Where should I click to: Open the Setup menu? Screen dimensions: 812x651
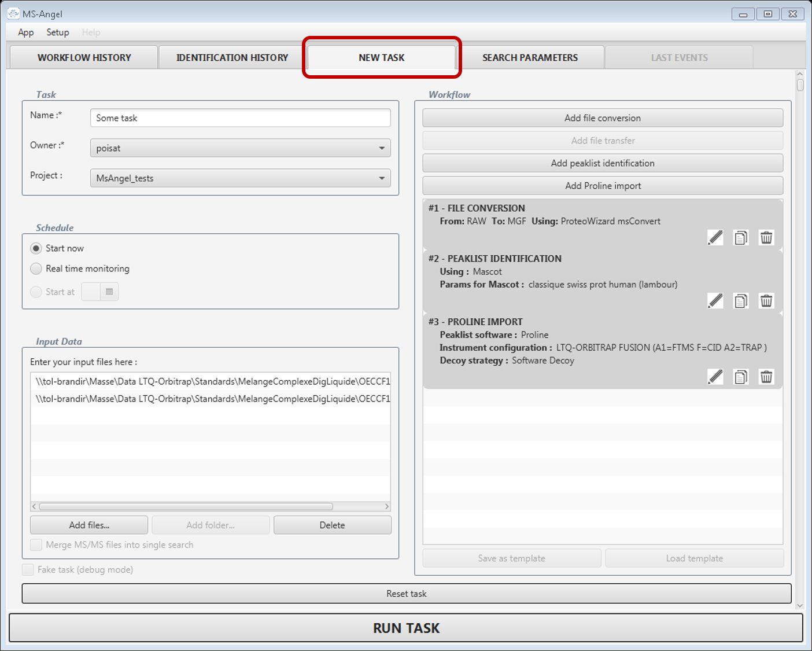58,32
